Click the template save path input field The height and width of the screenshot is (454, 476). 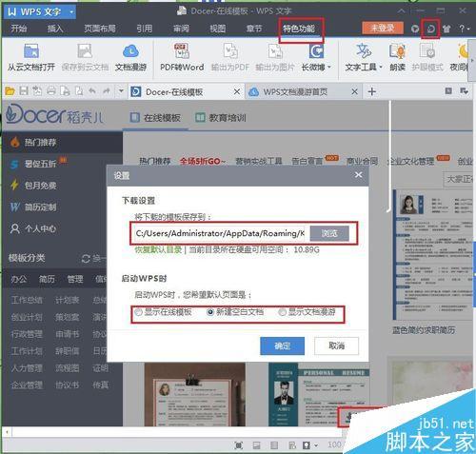tap(220, 233)
